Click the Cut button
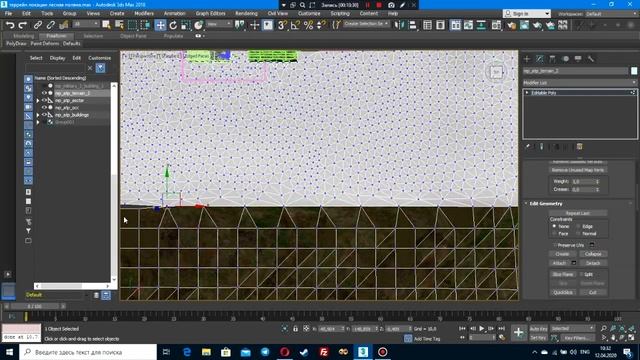640x360 pixels. pos(593,293)
